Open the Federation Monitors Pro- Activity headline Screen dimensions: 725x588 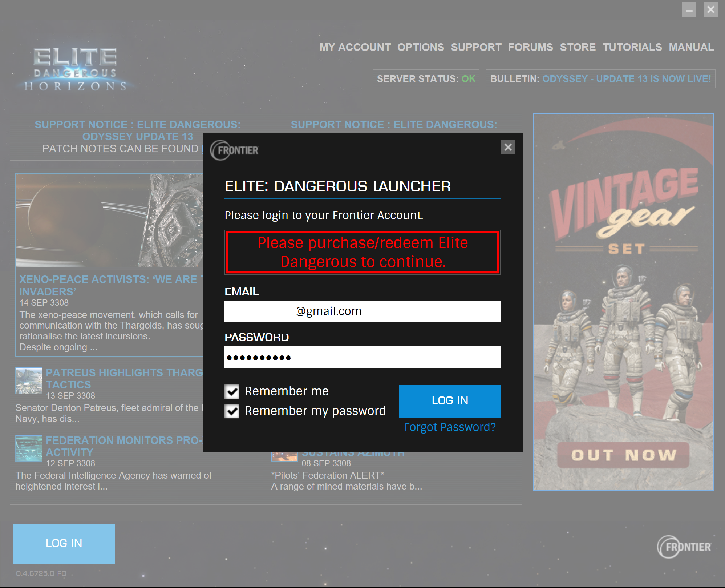(x=124, y=446)
